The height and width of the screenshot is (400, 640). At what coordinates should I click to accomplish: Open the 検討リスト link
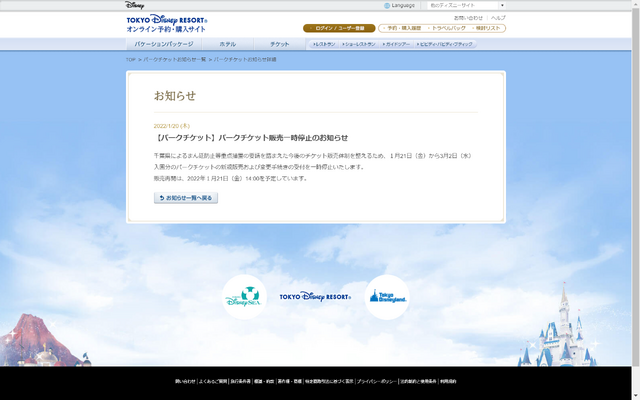486,28
